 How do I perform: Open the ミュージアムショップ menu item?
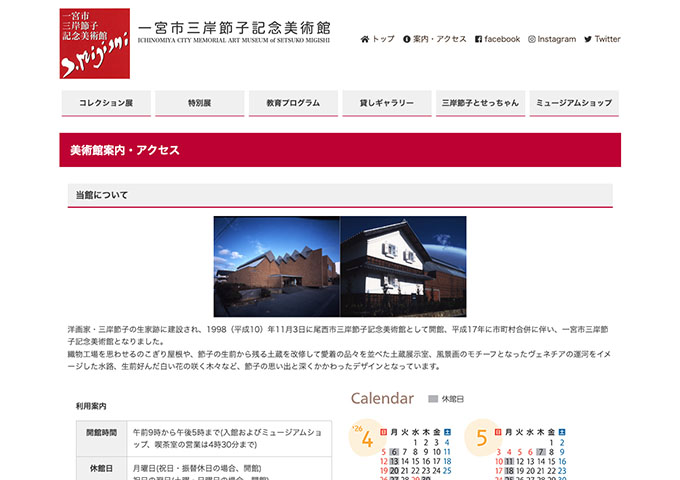pos(574,103)
